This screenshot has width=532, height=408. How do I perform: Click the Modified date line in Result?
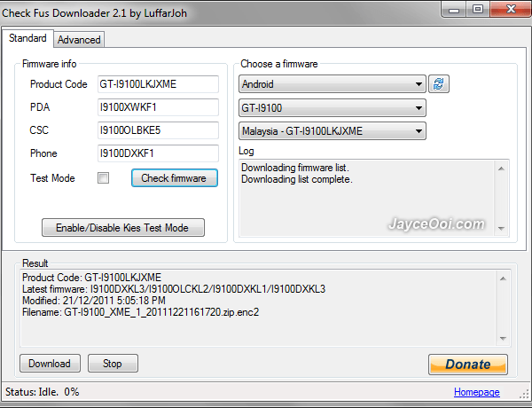[94, 301]
